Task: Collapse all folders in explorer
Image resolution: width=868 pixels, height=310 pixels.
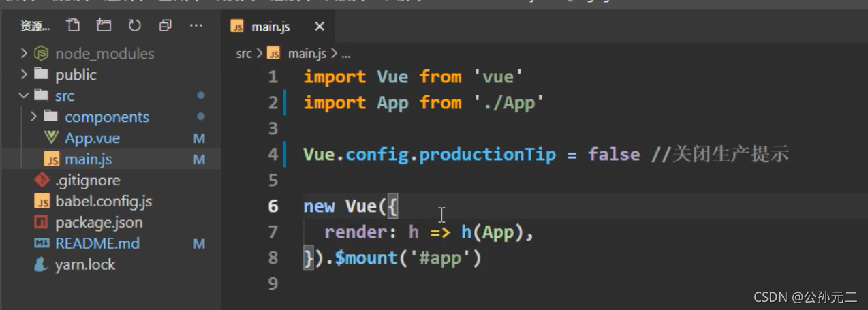Action: coord(165,26)
